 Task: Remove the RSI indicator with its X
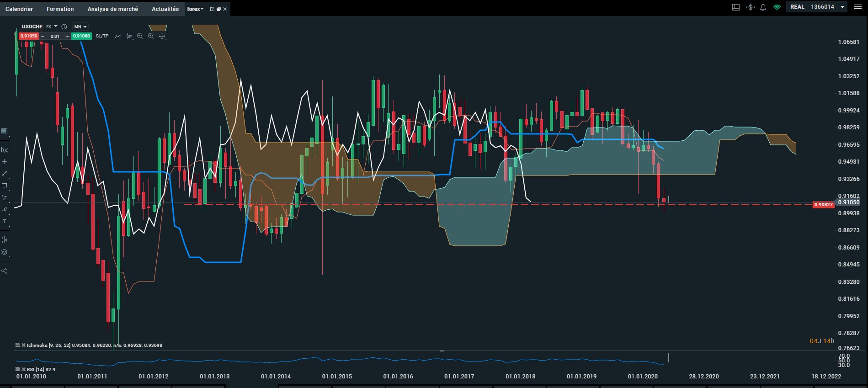pos(23,369)
